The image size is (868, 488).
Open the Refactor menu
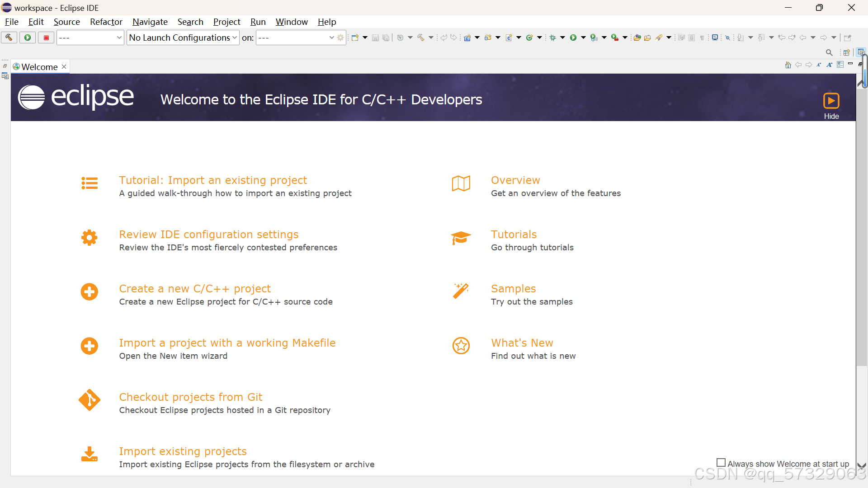point(106,22)
